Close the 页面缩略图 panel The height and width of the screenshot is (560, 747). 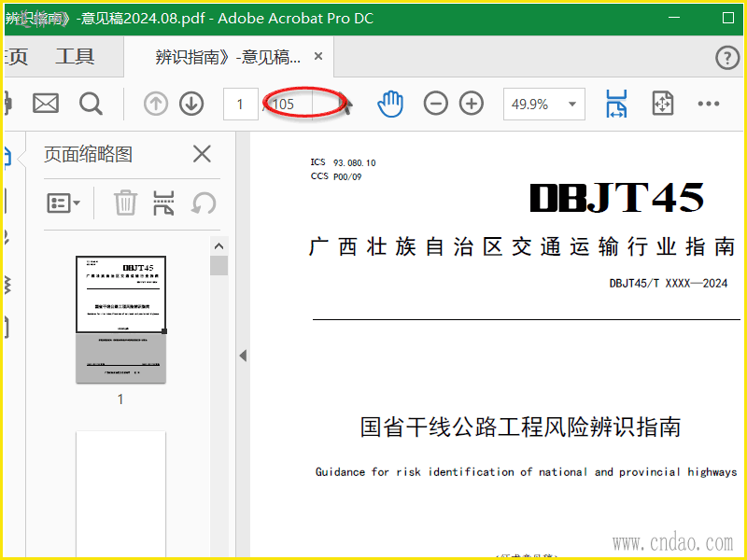[202, 154]
